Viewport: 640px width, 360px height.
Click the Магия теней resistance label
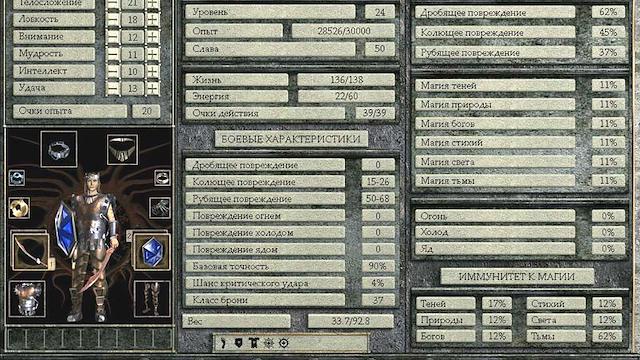click(x=495, y=85)
